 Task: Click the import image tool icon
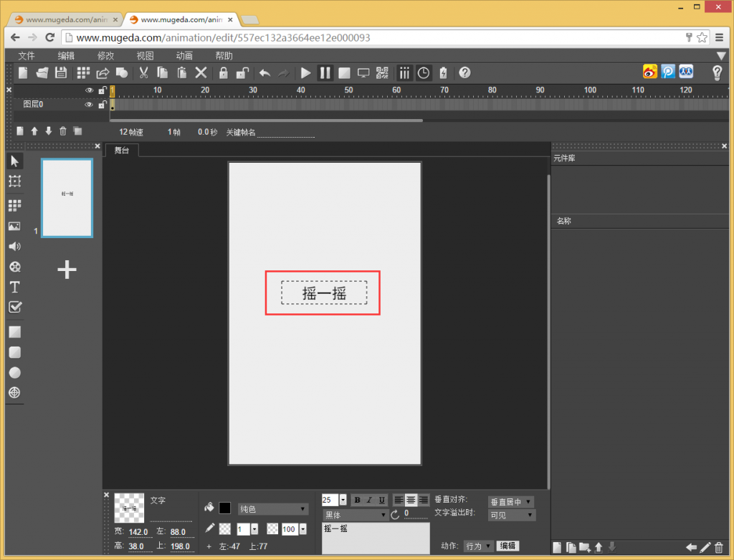pyautogui.click(x=14, y=227)
